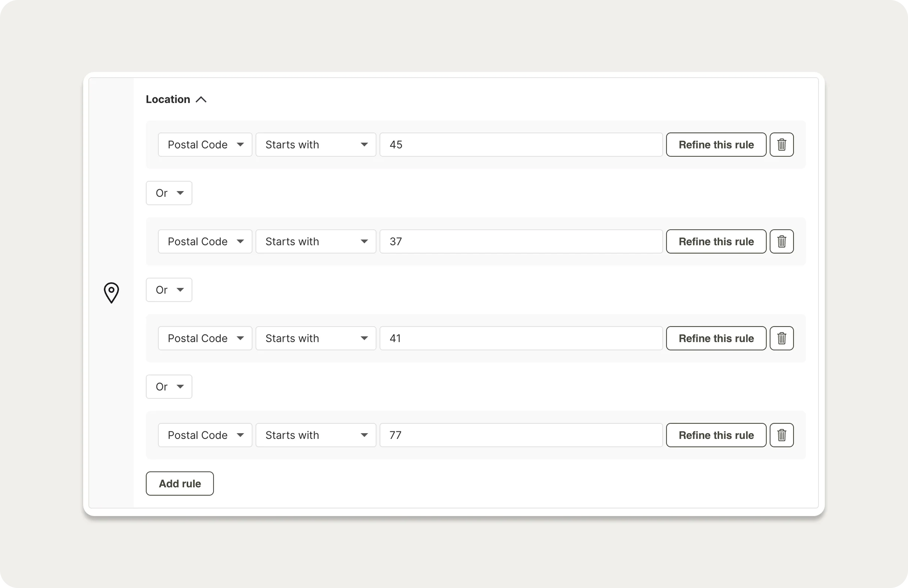Delete the rule with value 77

click(x=781, y=435)
